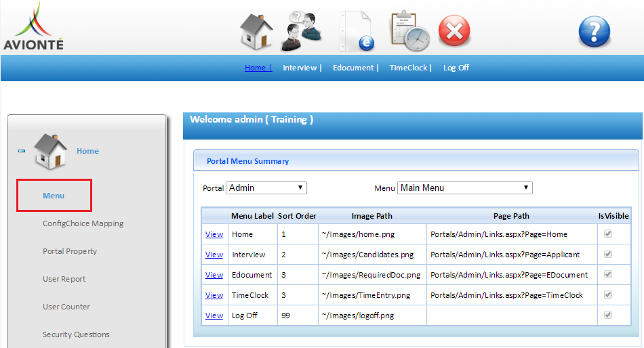Go to Edocument in the blue nav bar
This screenshot has width=644, height=348.
pos(353,68)
